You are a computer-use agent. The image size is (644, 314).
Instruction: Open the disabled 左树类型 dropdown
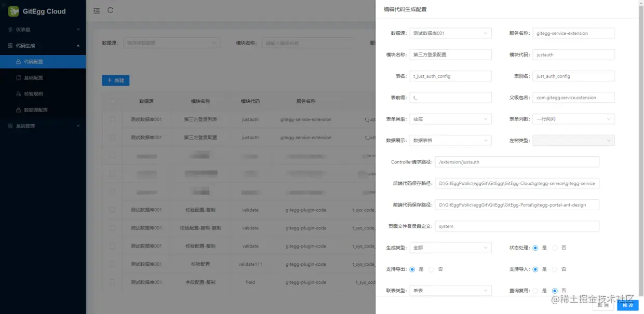(x=573, y=141)
